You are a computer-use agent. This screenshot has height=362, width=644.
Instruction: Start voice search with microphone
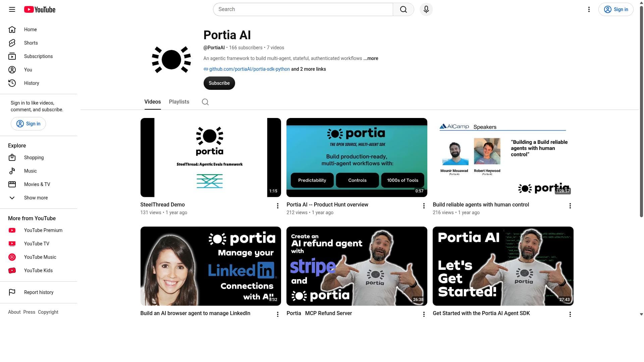[x=426, y=9]
